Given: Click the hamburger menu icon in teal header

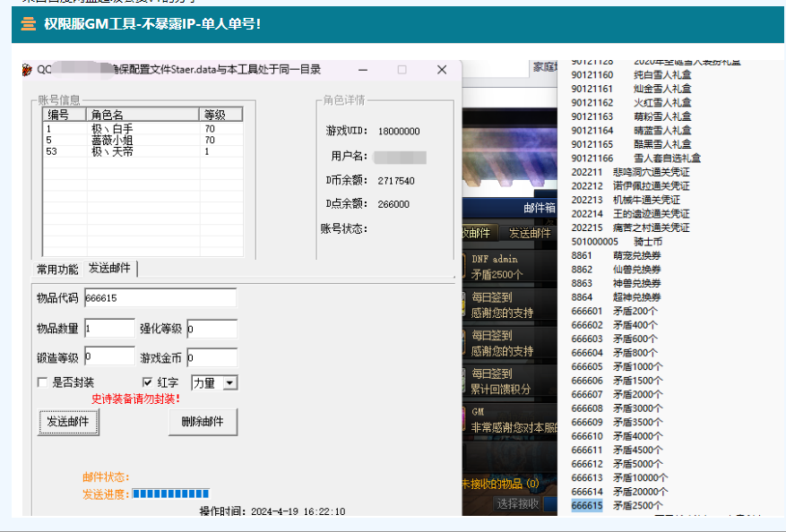Looking at the screenshot, I should (29, 24).
